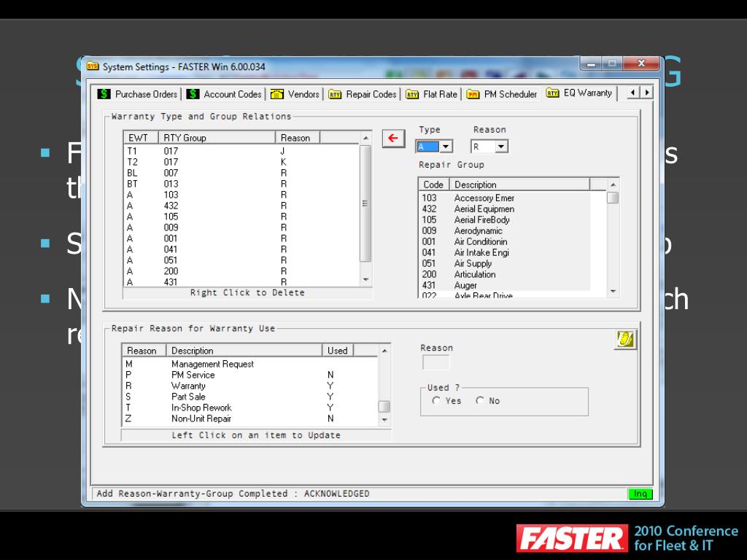Screen dimensions: 747x560
Task: Open the Purchase Orders tab
Action: pyautogui.click(x=138, y=94)
